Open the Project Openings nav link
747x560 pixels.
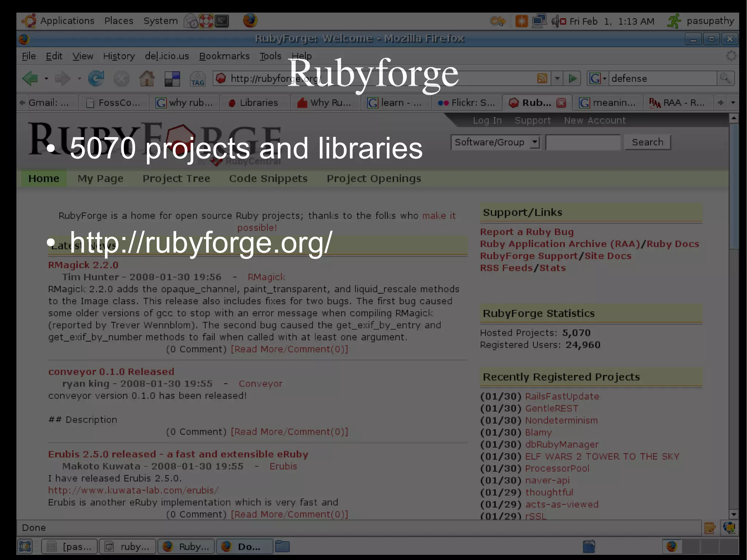pyautogui.click(x=374, y=178)
